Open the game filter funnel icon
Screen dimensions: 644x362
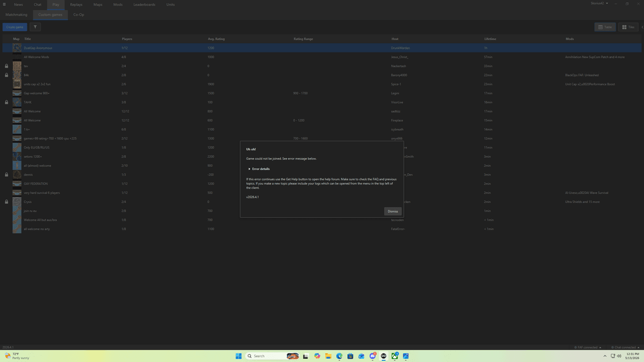[x=35, y=27]
